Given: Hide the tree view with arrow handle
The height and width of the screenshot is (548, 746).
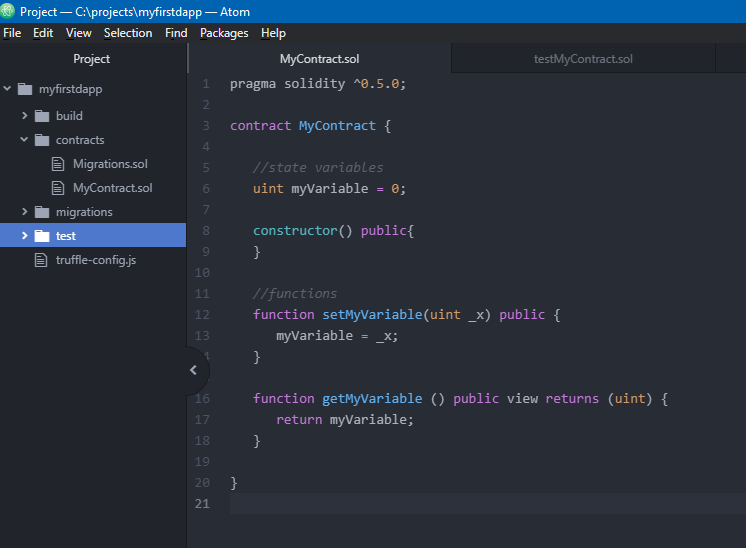Looking at the screenshot, I should [193, 370].
